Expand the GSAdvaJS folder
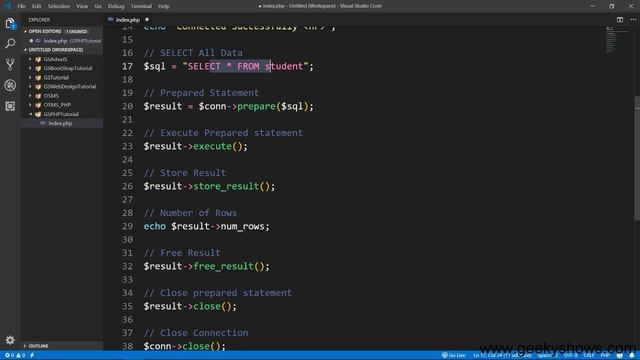The height and width of the screenshot is (360, 640). pos(30,59)
